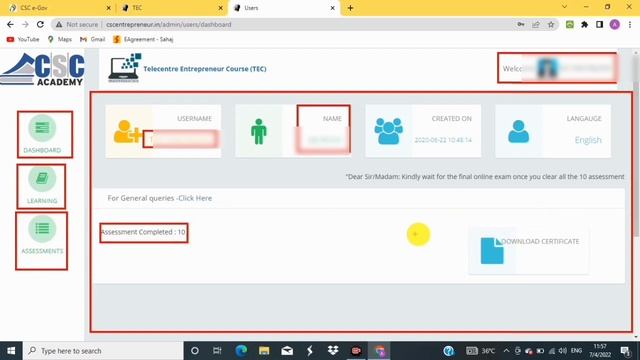The image size is (640, 360).
Task: Open the Learning sidebar icon
Action: (42, 178)
